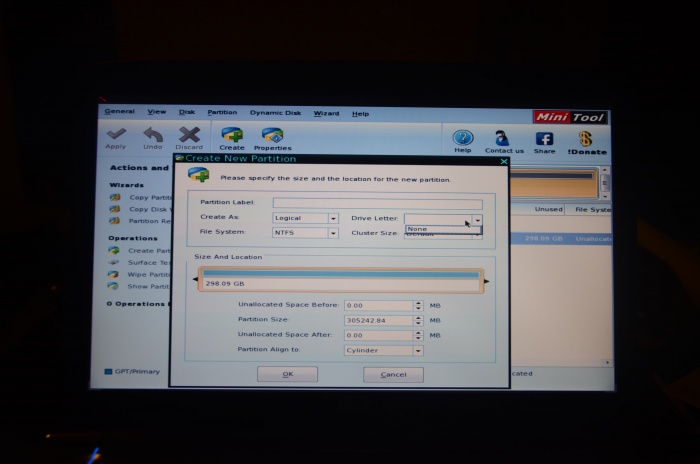Click the disk map scrollbar at top right
Image resolution: width=700 pixels, height=464 pixels.
click(x=604, y=183)
